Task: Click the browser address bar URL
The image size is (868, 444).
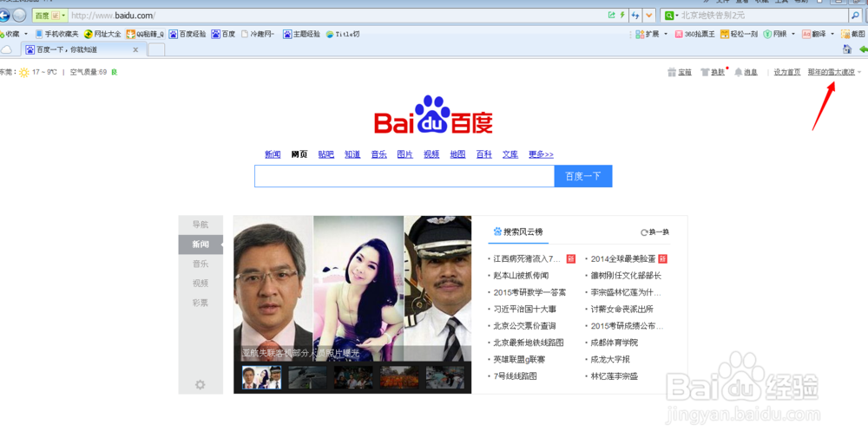Action: [337, 16]
